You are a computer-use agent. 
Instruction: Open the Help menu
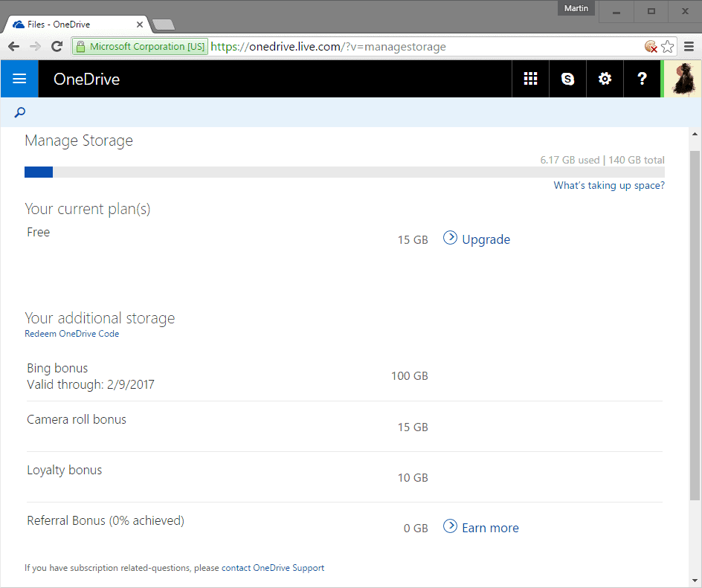click(x=642, y=78)
